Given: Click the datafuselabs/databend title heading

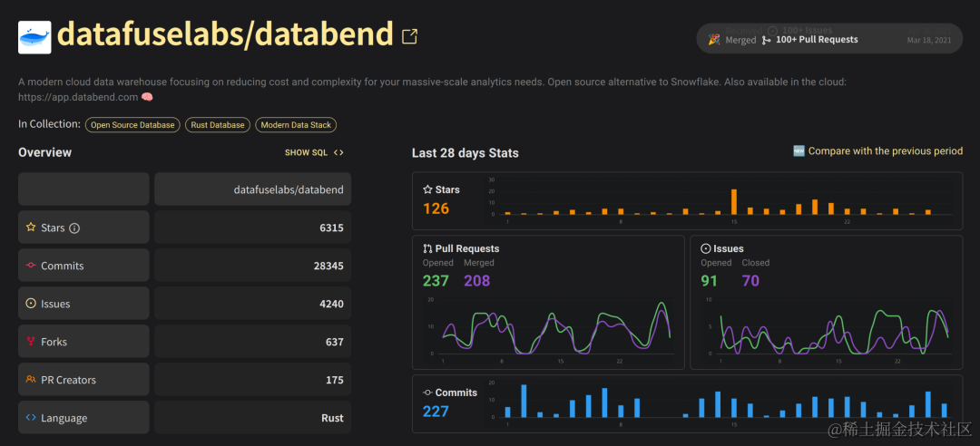Looking at the screenshot, I should point(225,34).
